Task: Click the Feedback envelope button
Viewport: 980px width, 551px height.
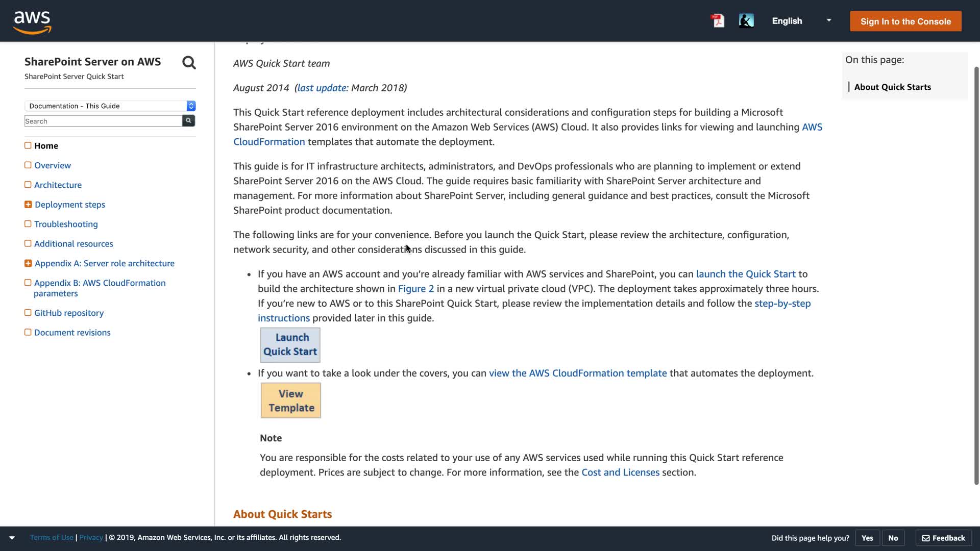Action: 943,538
